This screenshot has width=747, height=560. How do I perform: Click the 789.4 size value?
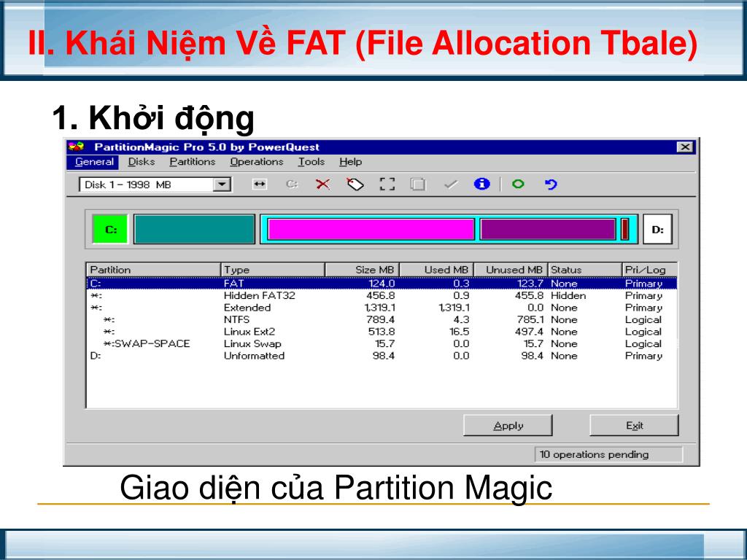pos(381,319)
